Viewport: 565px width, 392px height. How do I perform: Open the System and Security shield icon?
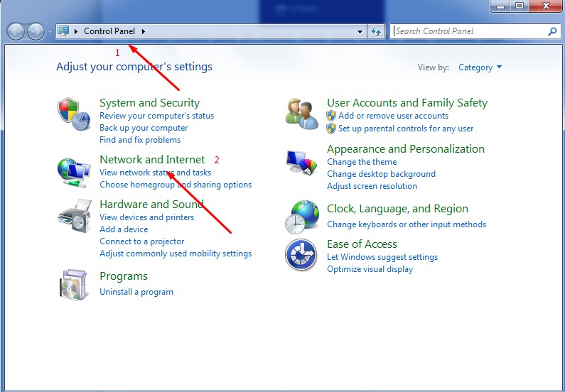(x=73, y=114)
